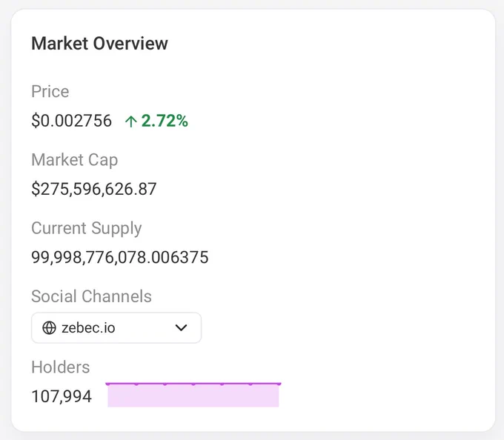Click the purple Holders sparkline chart
The width and height of the screenshot is (504, 440).
[193, 395]
